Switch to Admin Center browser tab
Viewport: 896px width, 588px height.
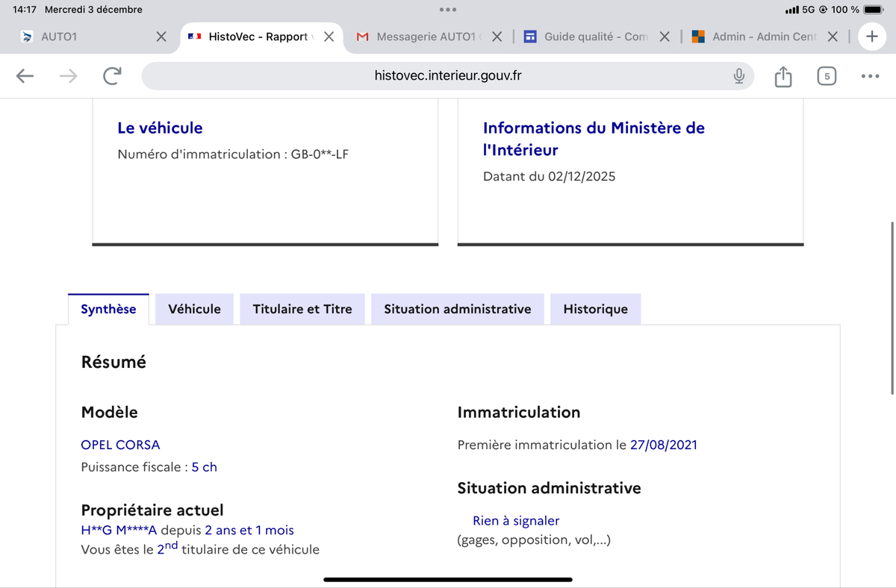point(762,37)
